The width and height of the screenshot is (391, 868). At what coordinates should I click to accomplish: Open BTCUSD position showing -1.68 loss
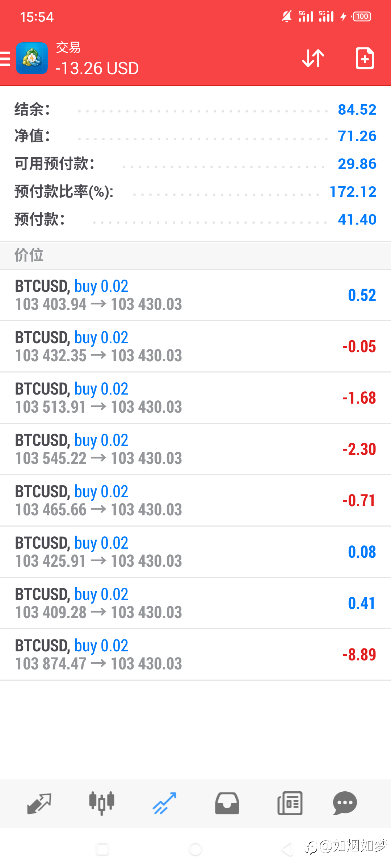pos(195,398)
